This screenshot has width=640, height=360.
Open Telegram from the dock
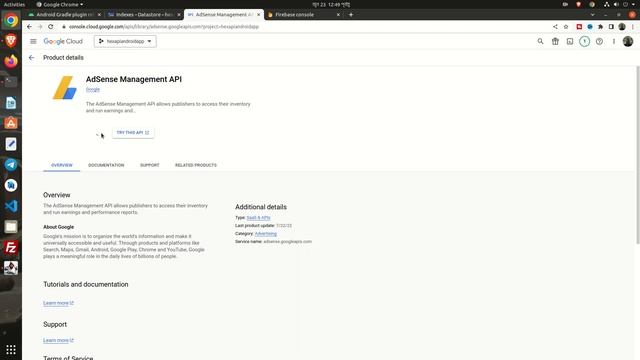11,164
